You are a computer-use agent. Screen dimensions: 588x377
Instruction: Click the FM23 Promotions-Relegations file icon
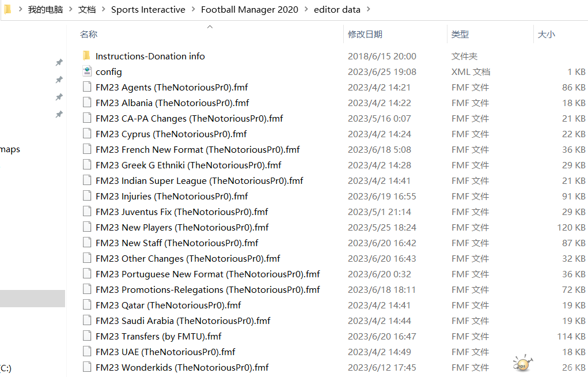click(87, 289)
